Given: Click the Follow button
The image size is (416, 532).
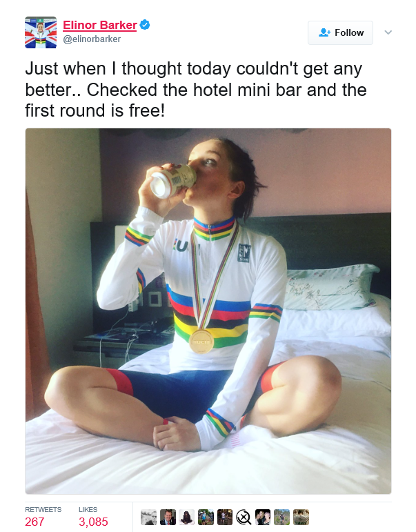Looking at the screenshot, I should pos(340,32).
